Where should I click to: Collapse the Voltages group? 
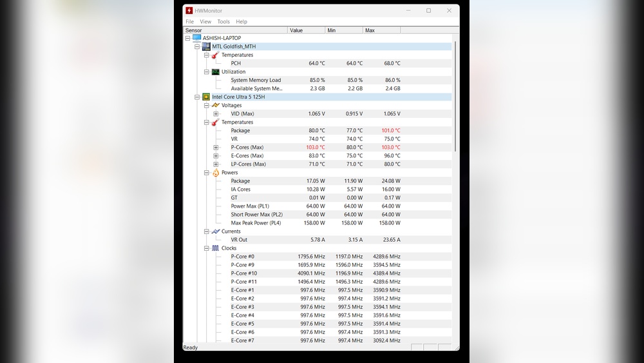pyautogui.click(x=207, y=106)
